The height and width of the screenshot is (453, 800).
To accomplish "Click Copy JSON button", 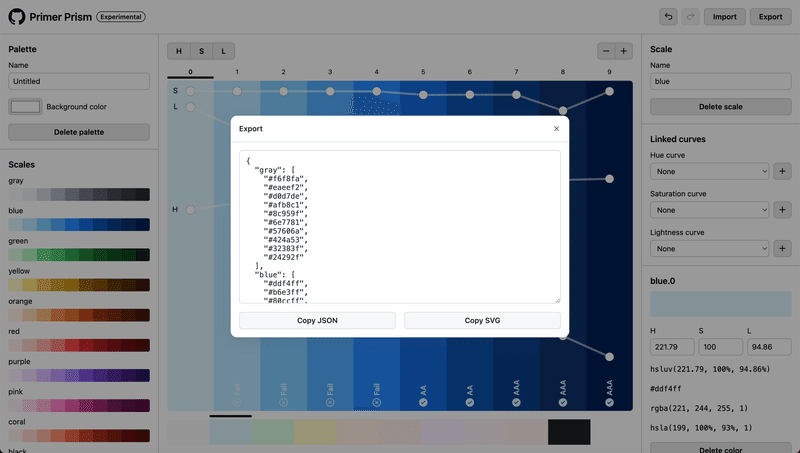I will tap(317, 320).
